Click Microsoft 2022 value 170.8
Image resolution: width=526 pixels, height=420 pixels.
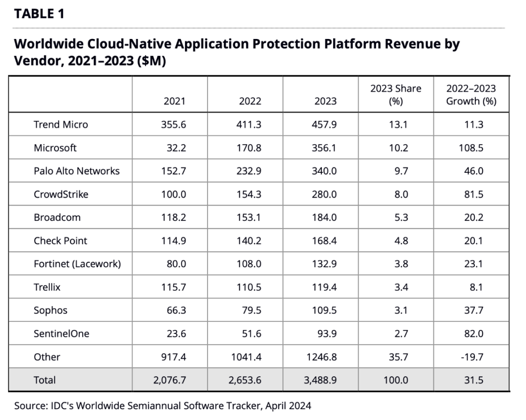tap(248, 147)
